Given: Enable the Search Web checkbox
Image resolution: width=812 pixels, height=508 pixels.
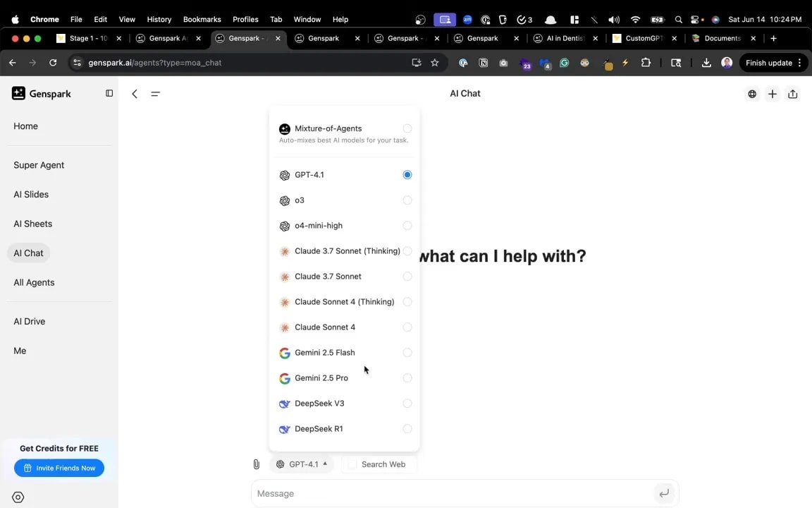Looking at the screenshot, I should 352,464.
